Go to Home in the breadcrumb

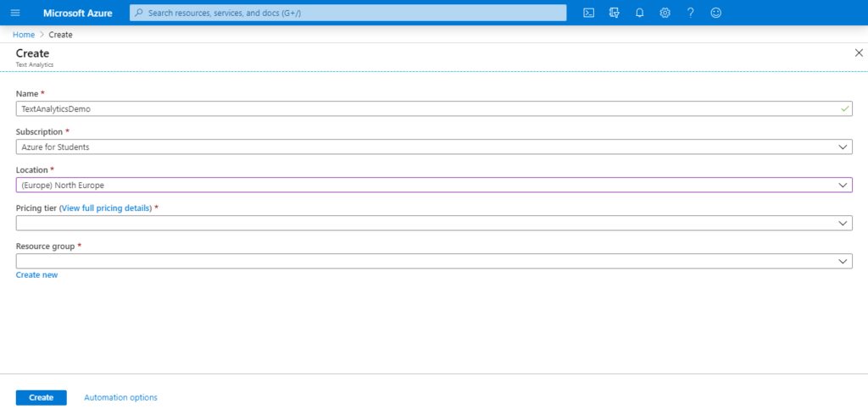tap(24, 35)
